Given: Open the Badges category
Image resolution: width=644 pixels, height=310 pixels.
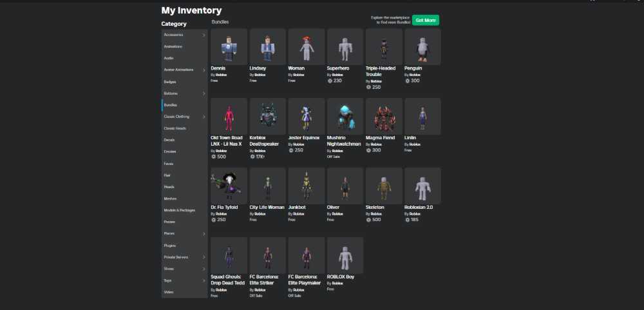Looking at the screenshot, I should pos(184,81).
